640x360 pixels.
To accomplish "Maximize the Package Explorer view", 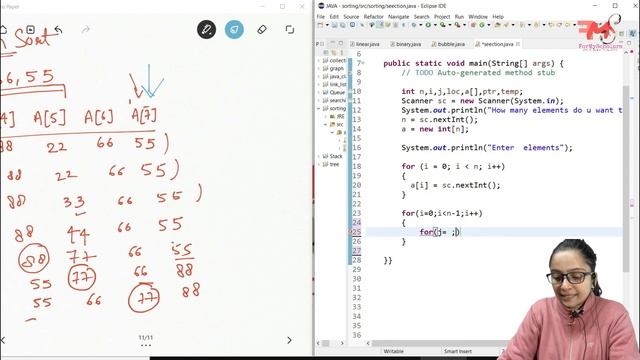I will (340, 43).
